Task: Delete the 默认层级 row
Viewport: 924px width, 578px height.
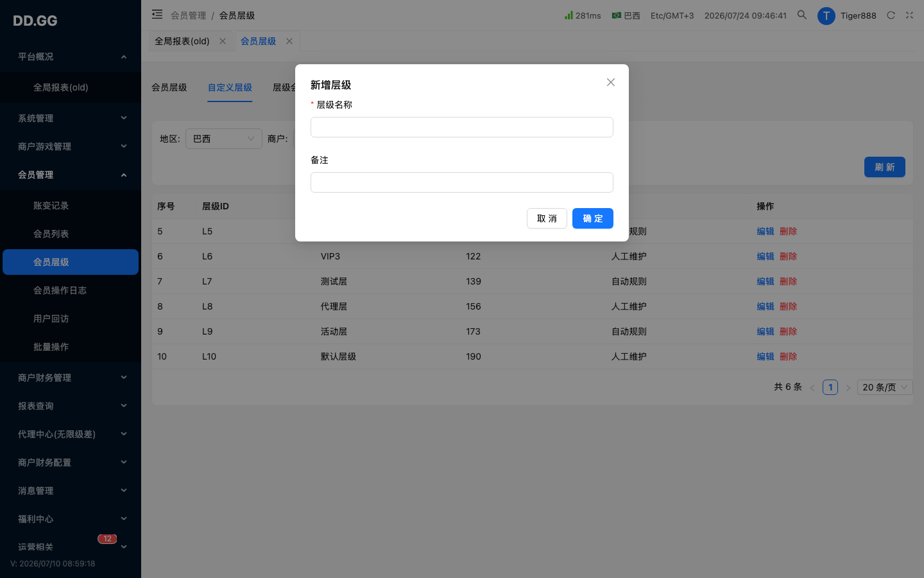Action: [788, 356]
